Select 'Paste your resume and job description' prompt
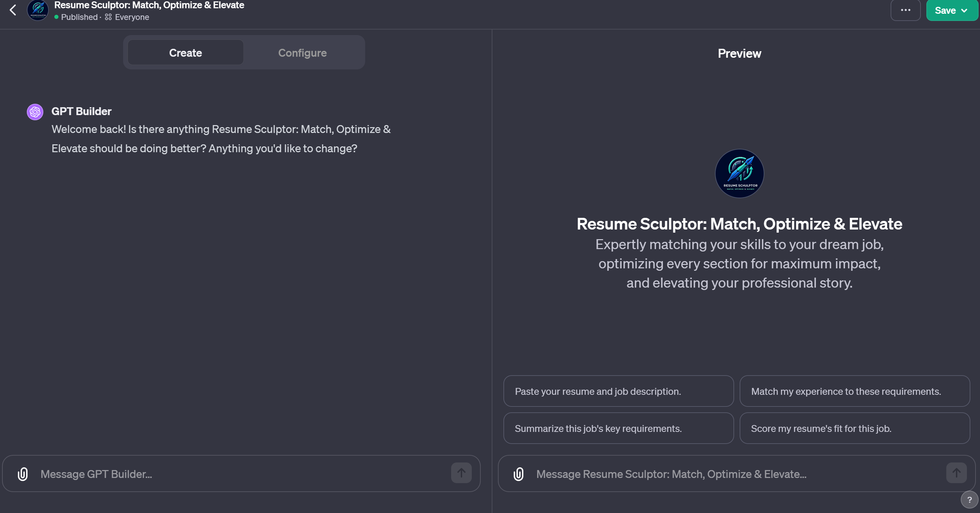Image resolution: width=980 pixels, height=513 pixels. tap(618, 391)
